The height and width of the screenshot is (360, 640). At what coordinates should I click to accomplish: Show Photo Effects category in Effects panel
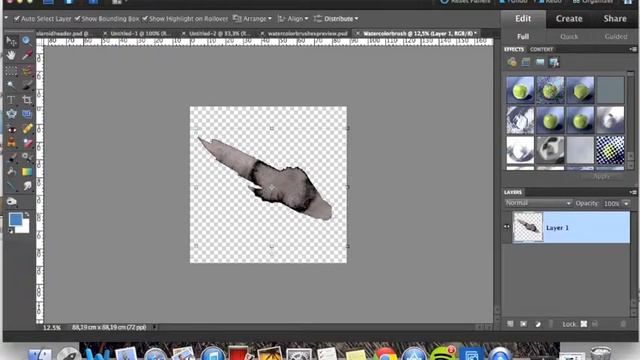540,62
